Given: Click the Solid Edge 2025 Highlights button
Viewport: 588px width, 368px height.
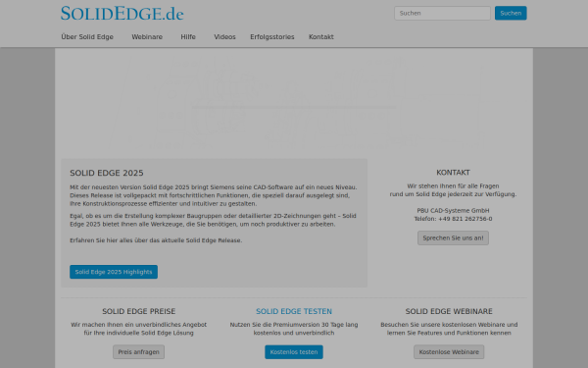Looking at the screenshot, I should 114,272.
